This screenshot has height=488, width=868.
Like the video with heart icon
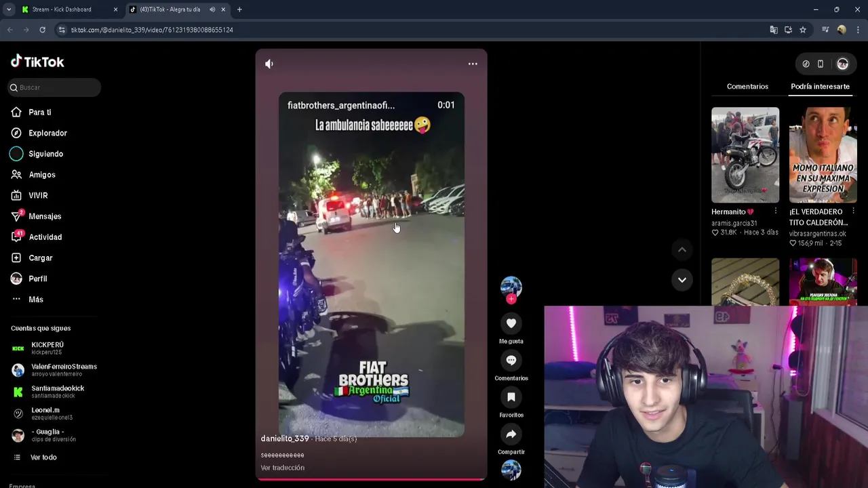coord(511,323)
